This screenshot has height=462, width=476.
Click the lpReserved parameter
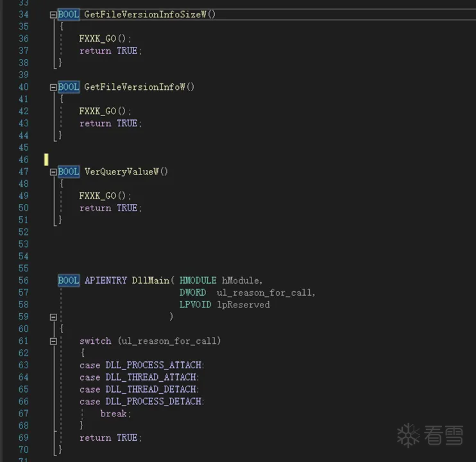pyautogui.click(x=244, y=304)
